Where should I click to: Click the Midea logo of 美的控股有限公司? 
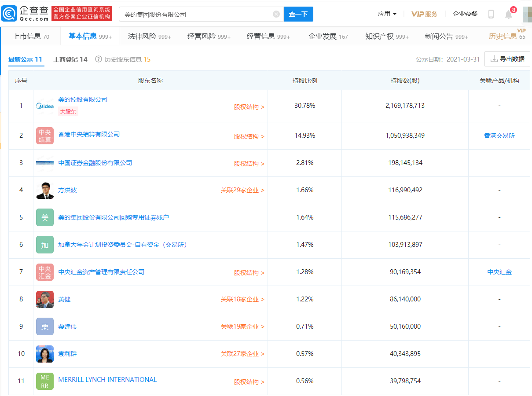[x=45, y=106]
